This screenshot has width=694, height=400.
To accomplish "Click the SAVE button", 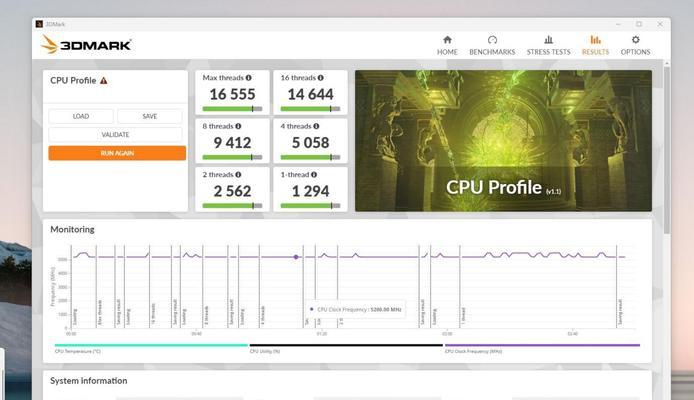I will pos(150,116).
